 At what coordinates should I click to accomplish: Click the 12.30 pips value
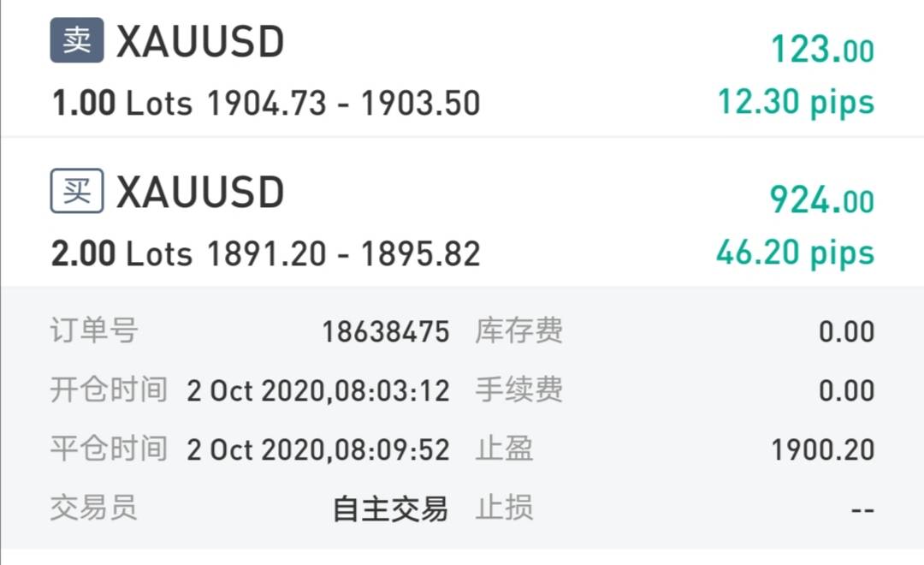click(x=796, y=103)
